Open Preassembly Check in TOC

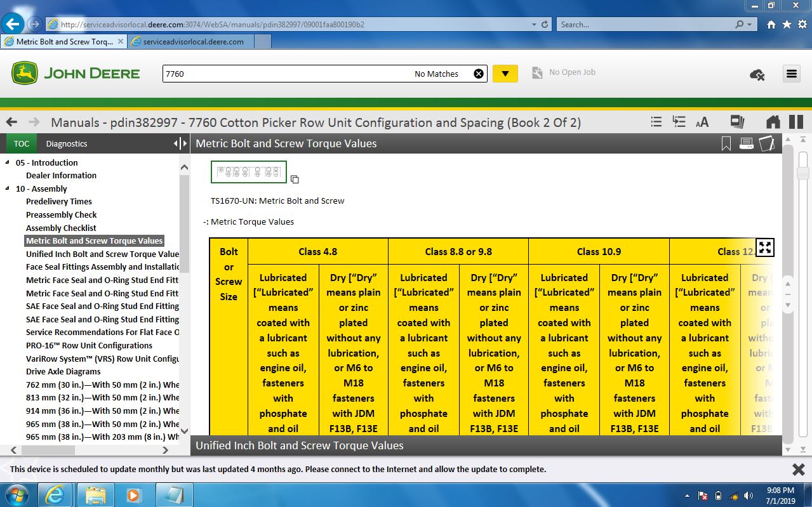pos(62,215)
